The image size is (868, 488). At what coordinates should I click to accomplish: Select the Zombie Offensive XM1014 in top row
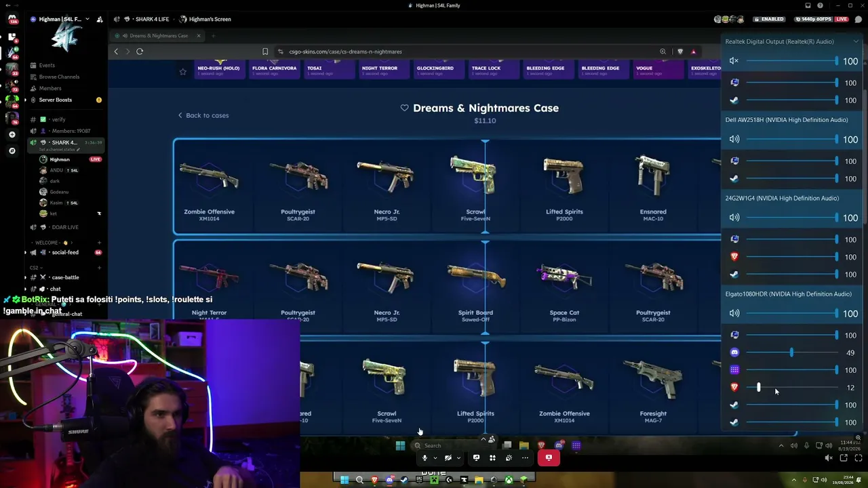[x=209, y=186]
